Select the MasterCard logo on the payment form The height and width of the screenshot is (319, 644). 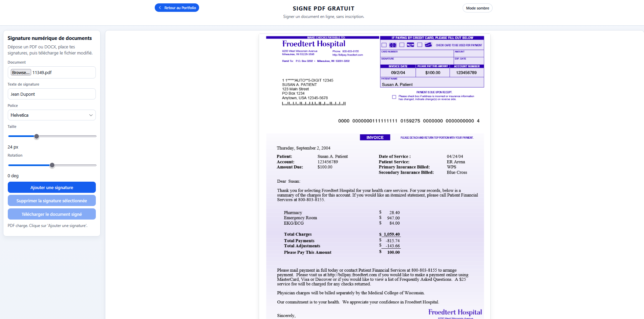[x=393, y=45]
